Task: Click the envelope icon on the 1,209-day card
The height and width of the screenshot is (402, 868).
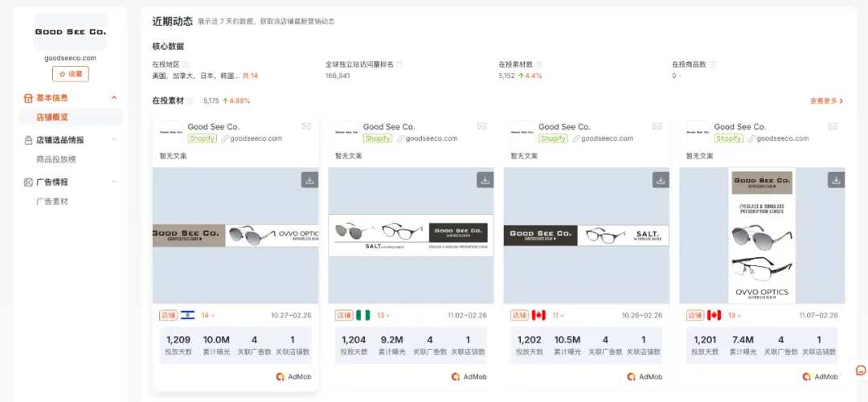Action: point(306,126)
